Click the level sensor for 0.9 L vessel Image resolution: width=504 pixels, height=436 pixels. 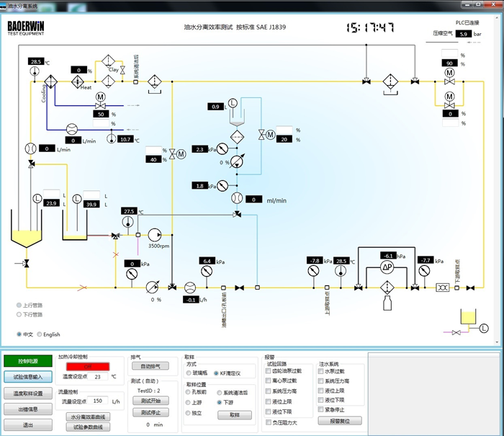pos(233,103)
